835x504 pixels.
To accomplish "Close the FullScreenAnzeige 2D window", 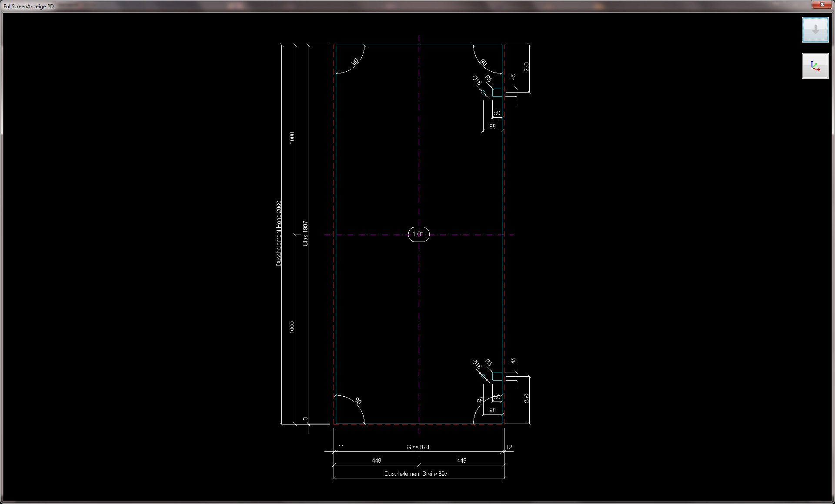I will [x=822, y=4].
